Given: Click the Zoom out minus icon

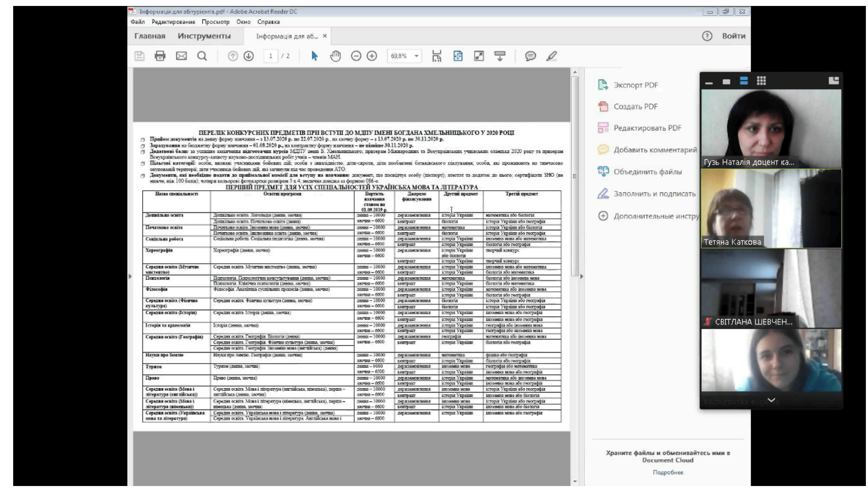Looking at the screenshot, I should point(356,56).
